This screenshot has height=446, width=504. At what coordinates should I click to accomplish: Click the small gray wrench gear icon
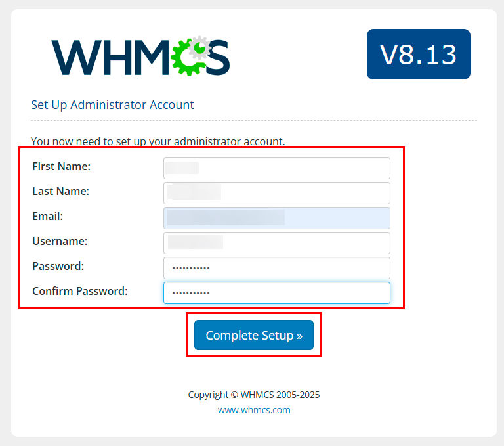point(199,48)
